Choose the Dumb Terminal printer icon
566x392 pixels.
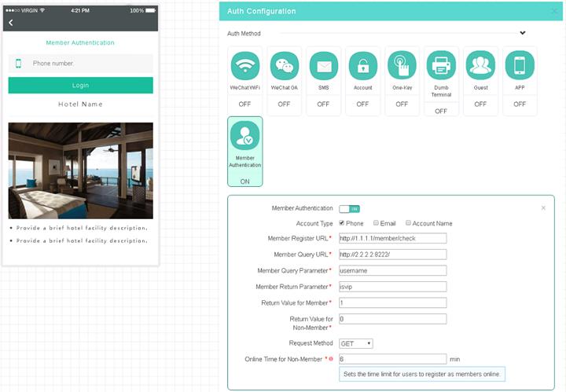click(x=441, y=65)
